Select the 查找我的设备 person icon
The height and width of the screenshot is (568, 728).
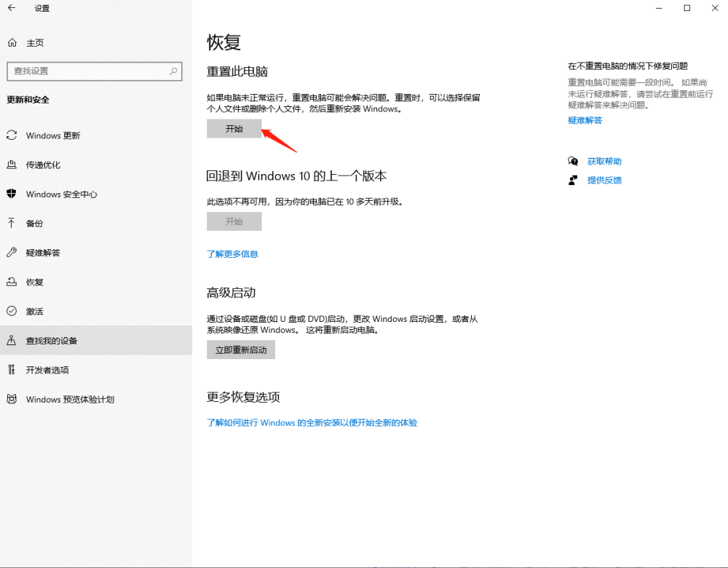[12, 340]
